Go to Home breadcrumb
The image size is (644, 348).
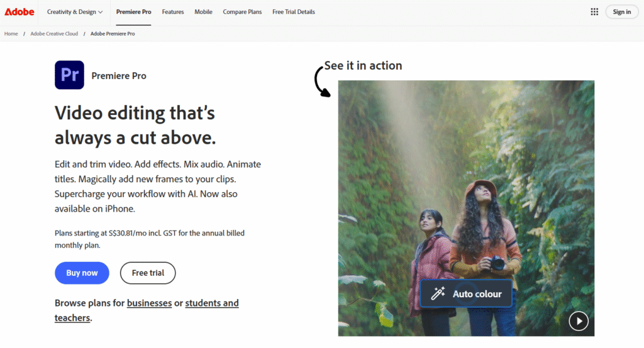click(x=11, y=34)
